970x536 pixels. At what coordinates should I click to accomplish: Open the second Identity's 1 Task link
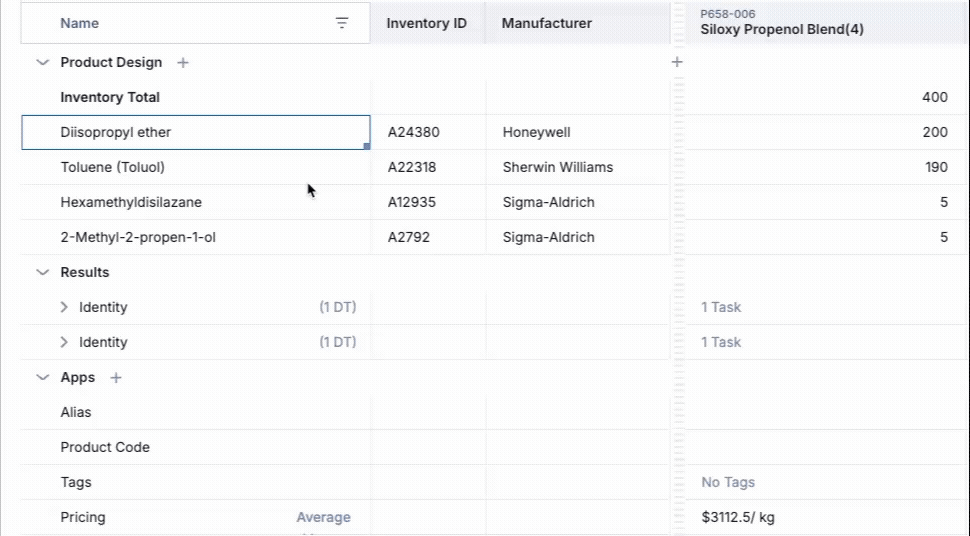point(721,342)
